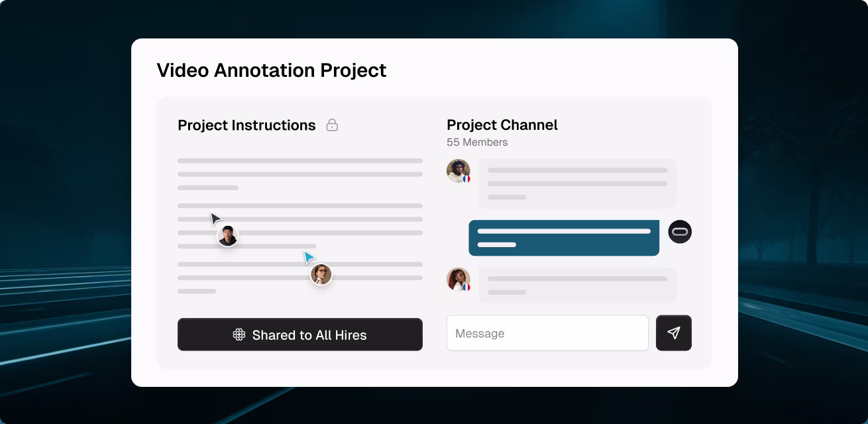Focus the Message input field
The image size is (868, 424).
click(x=547, y=333)
